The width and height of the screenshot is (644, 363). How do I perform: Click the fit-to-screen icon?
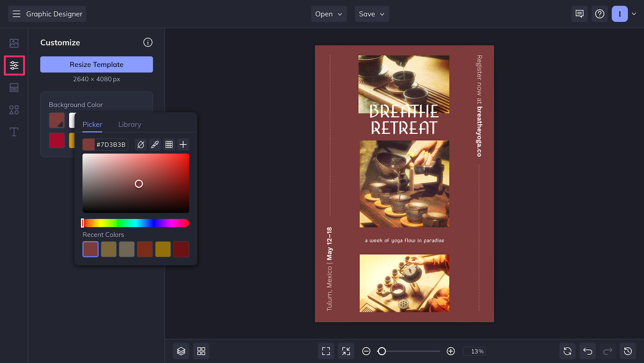click(326, 351)
